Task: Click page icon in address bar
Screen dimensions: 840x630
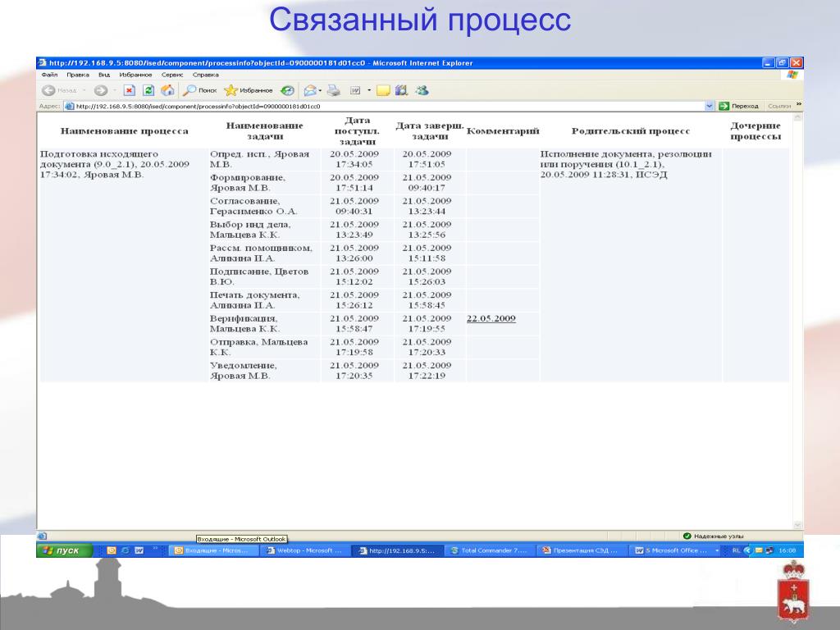Action: pos(70,106)
